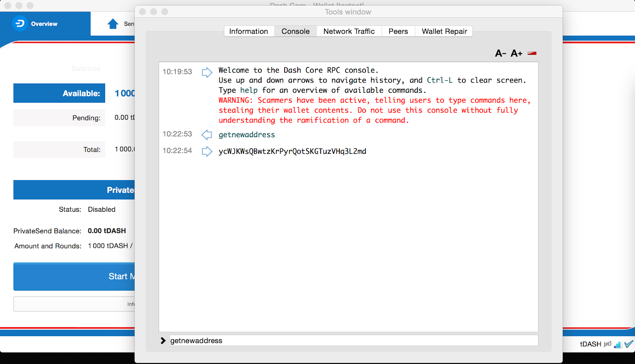
Task: Click the sync status checkmark icon
Action: click(x=629, y=344)
